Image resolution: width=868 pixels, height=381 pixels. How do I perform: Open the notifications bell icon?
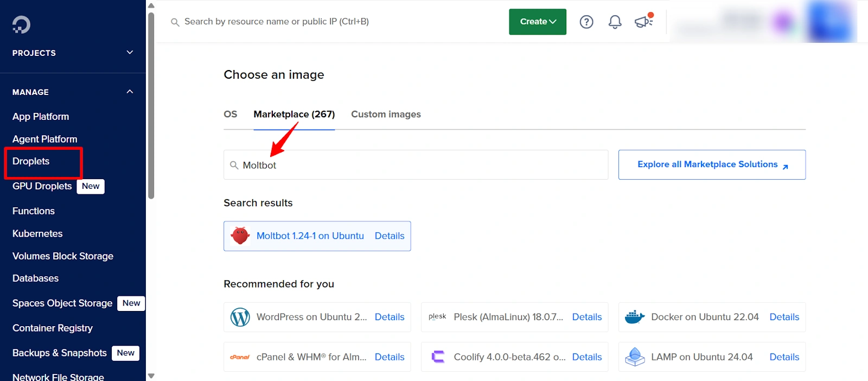point(615,22)
